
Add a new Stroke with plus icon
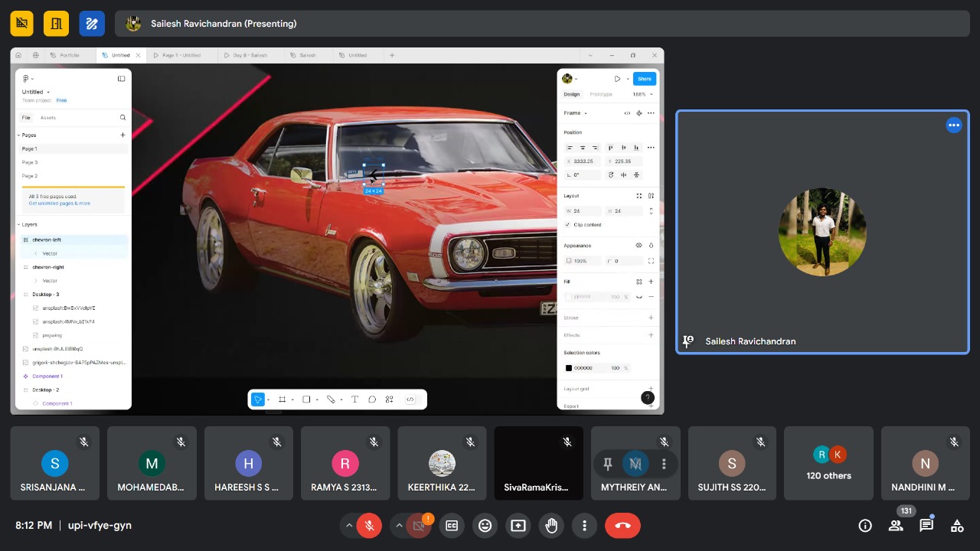[x=651, y=318]
